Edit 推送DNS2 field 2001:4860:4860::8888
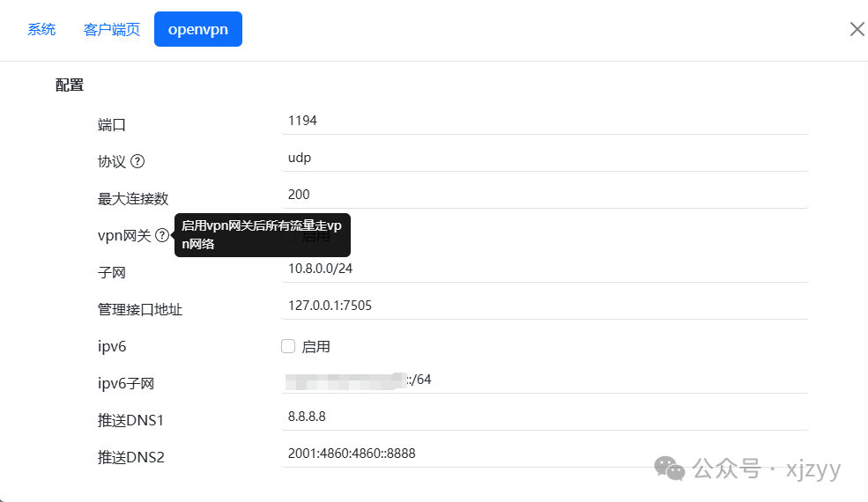 [545, 454]
